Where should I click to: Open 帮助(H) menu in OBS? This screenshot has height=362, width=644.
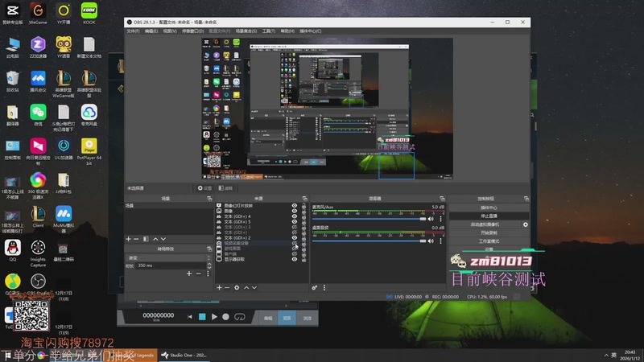pyautogui.click(x=287, y=31)
